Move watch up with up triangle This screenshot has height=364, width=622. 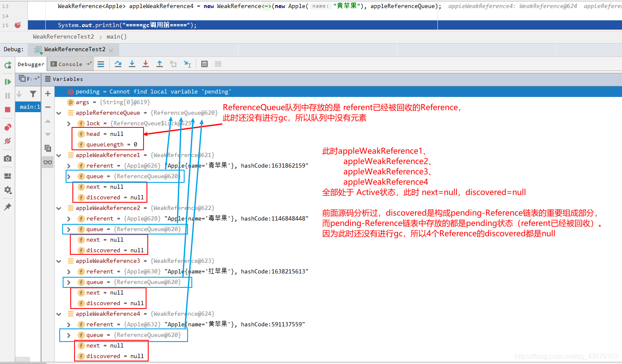(48, 121)
